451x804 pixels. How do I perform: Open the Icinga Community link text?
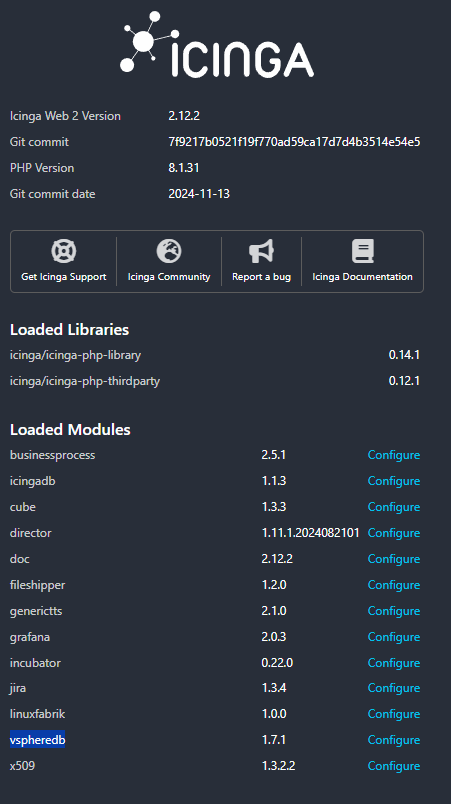point(169,276)
